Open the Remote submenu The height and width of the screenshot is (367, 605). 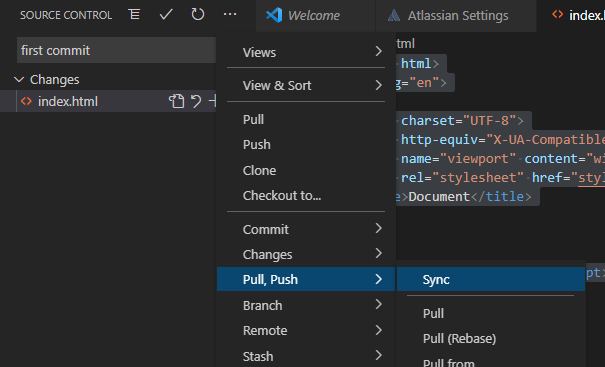[x=306, y=330]
